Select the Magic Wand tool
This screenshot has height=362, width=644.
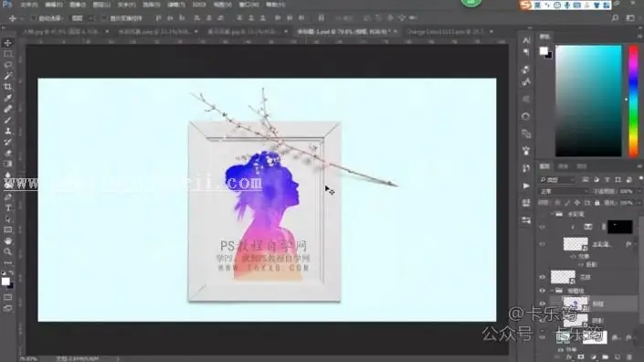click(8, 76)
